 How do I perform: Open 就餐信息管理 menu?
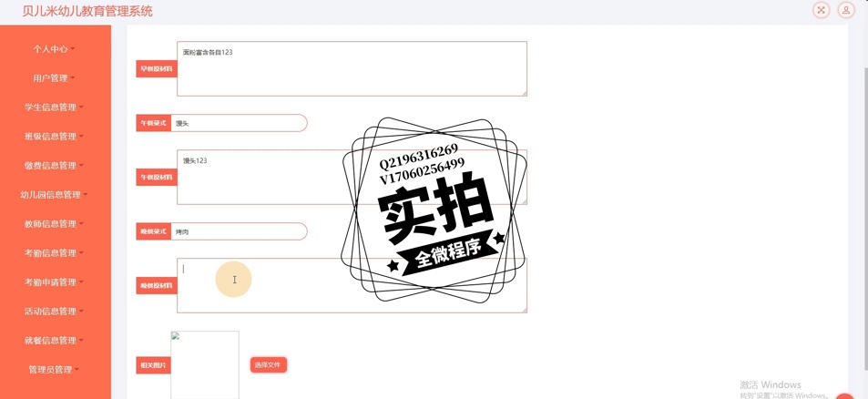(x=54, y=341)
